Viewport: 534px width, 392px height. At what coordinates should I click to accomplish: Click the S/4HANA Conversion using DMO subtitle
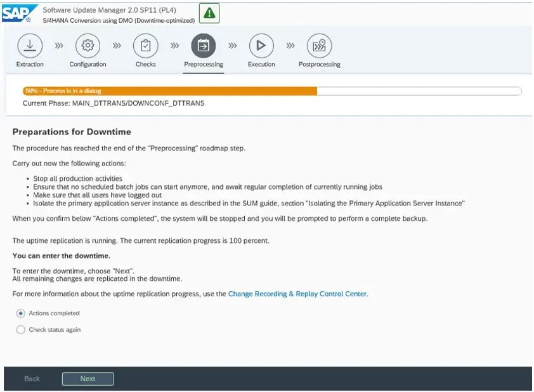119,20
